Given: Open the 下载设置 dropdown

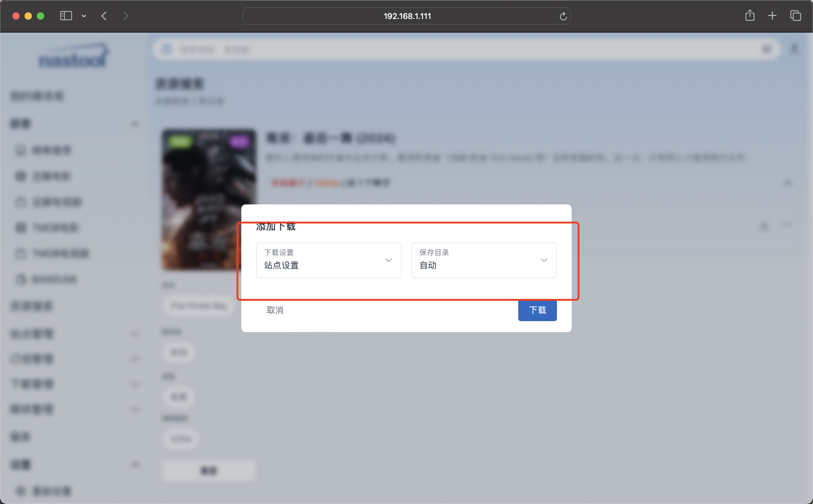Looking at the screenshot, I should pyautogui.click(x=329, y=260).
